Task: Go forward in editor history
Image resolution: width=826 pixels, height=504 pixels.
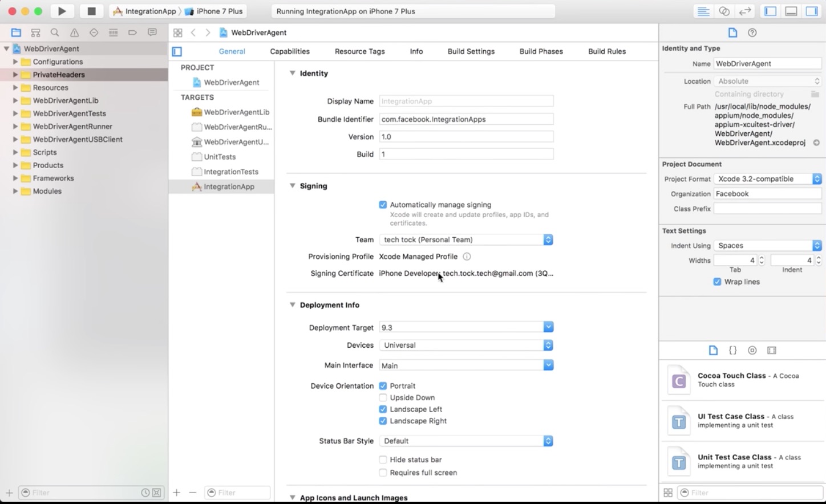Action: (208, 32)
